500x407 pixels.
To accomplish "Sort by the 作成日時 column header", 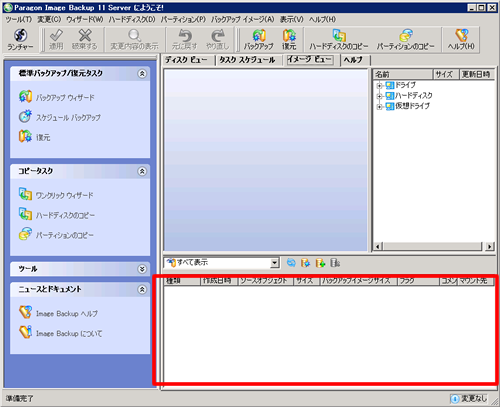I will tap(219, 281).
